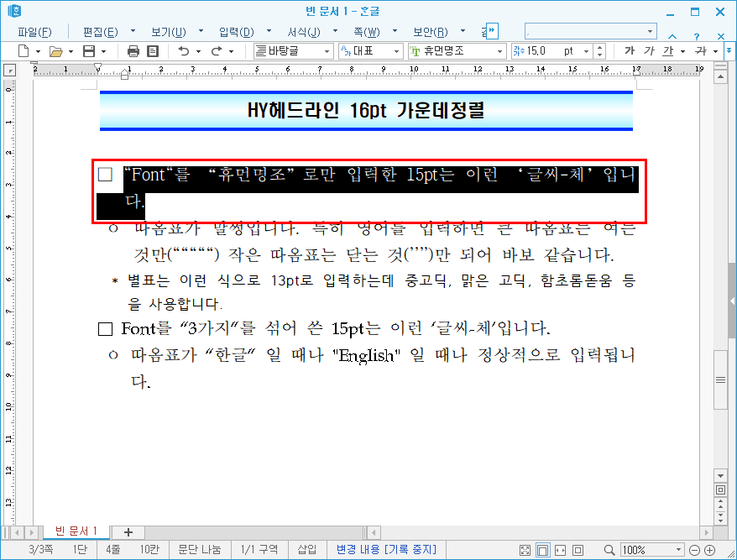Expand the 편집 menu dropdown arrow
This screenshot has width=737, height=560.
point(133,31)
